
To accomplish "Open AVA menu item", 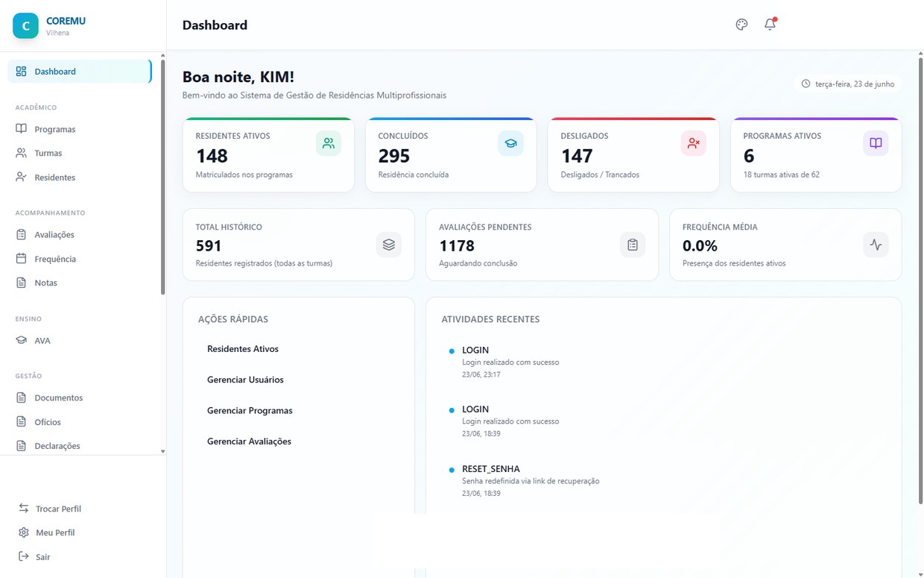I will pyautogui.click(x=80, y=340).
